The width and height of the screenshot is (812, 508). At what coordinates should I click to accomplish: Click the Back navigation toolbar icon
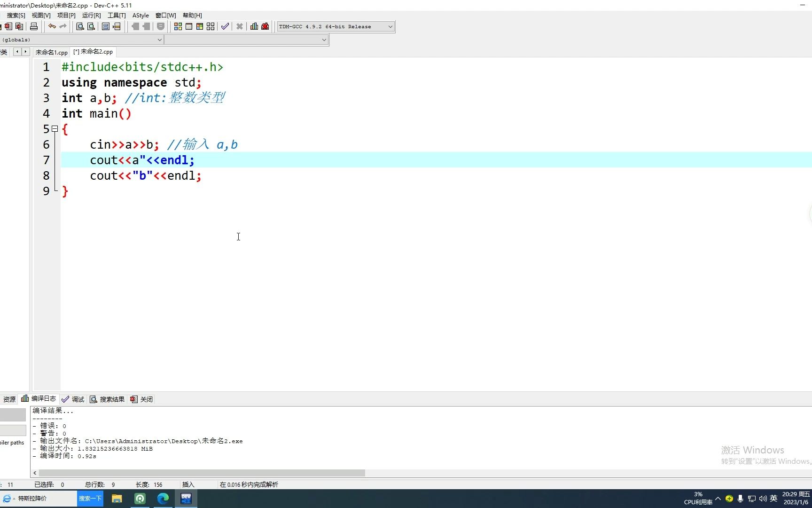[135, 26]
